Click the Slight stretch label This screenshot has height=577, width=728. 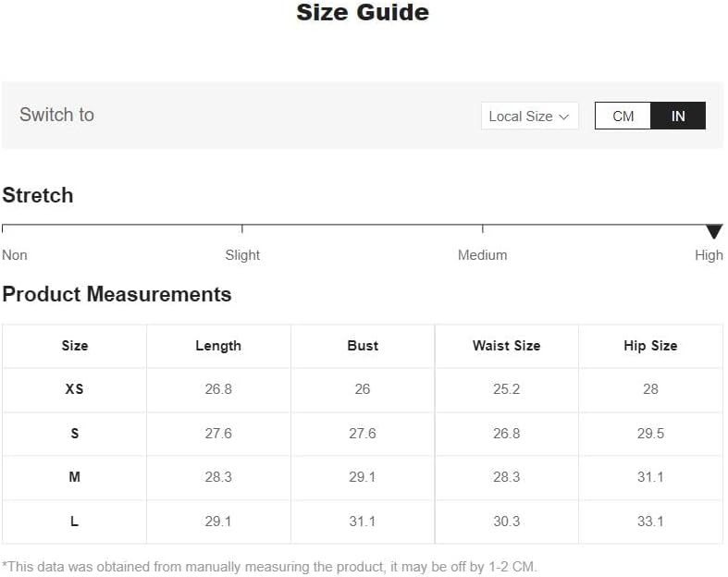pyautogui.click(x=242, y=255)
